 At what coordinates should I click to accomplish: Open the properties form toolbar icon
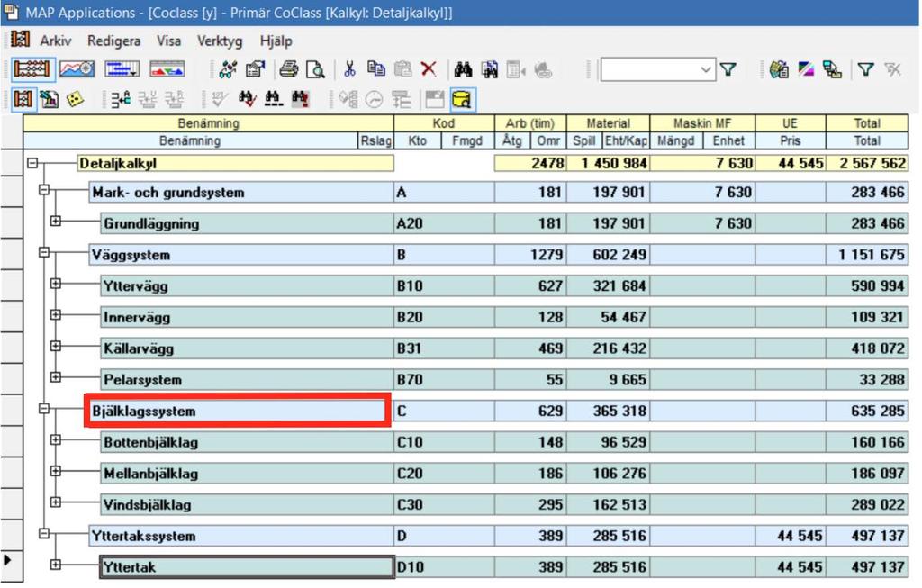point(255,69)
